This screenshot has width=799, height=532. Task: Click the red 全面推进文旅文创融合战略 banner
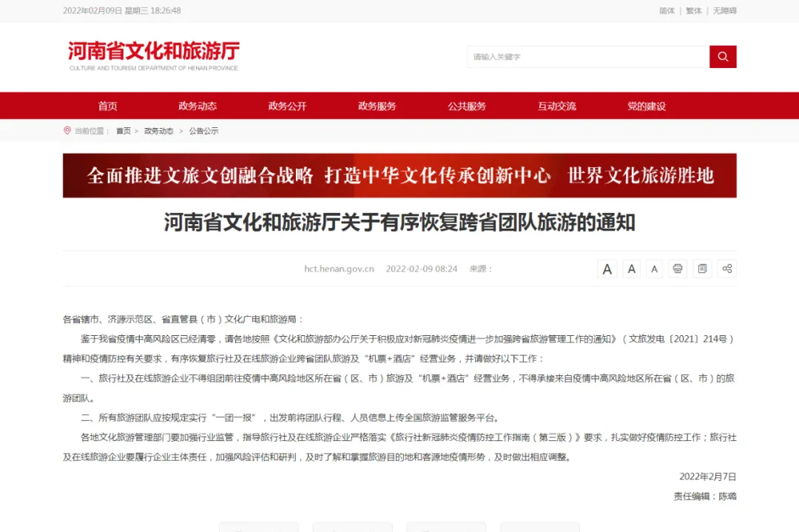tap(399, 175)
